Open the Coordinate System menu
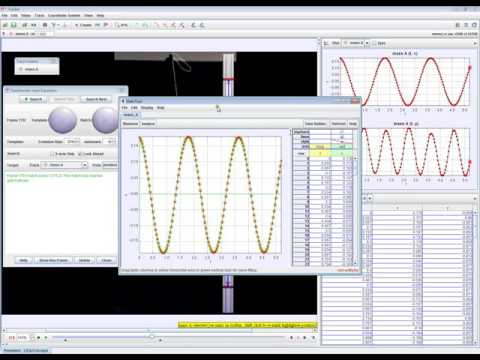 click(64, 15)
